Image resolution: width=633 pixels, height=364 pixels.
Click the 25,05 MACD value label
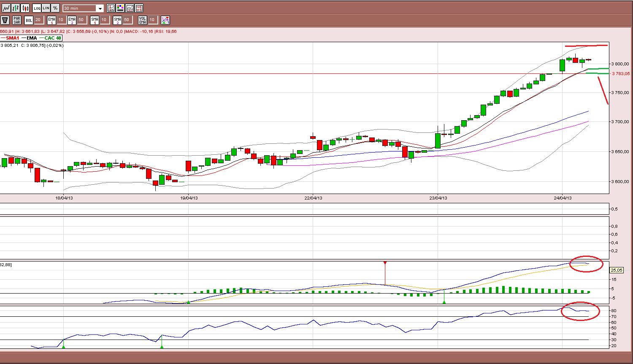(x=617, y=270)
